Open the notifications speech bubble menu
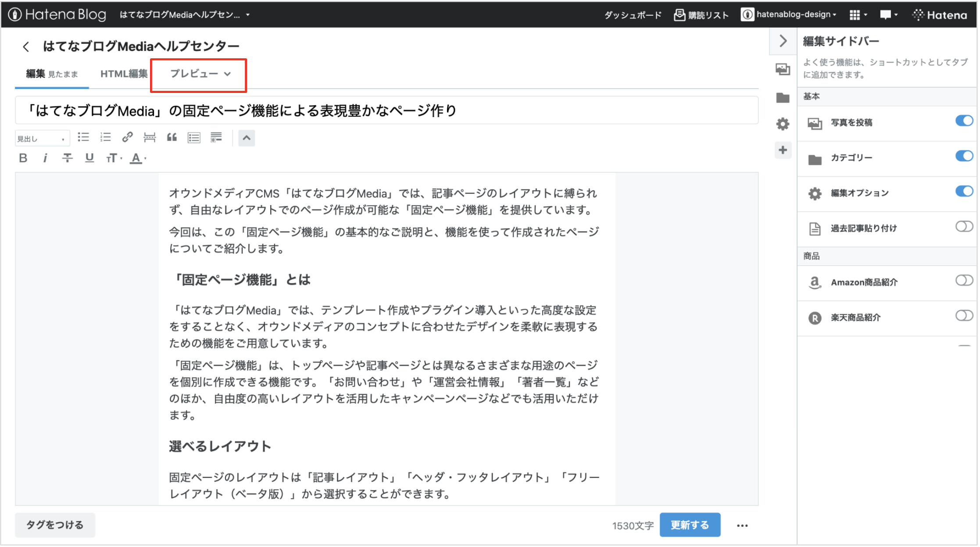The image size is (980, 547). [x=889, y=15]
